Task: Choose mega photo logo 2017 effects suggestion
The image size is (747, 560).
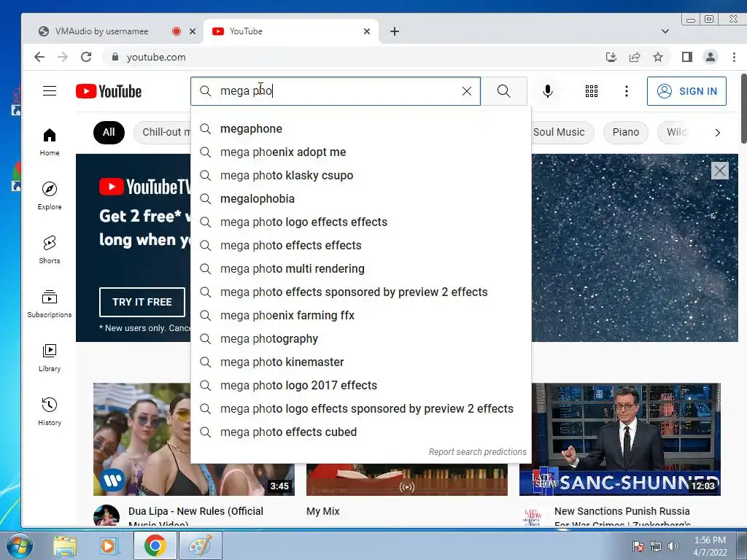Action: [x=360, y=385]
